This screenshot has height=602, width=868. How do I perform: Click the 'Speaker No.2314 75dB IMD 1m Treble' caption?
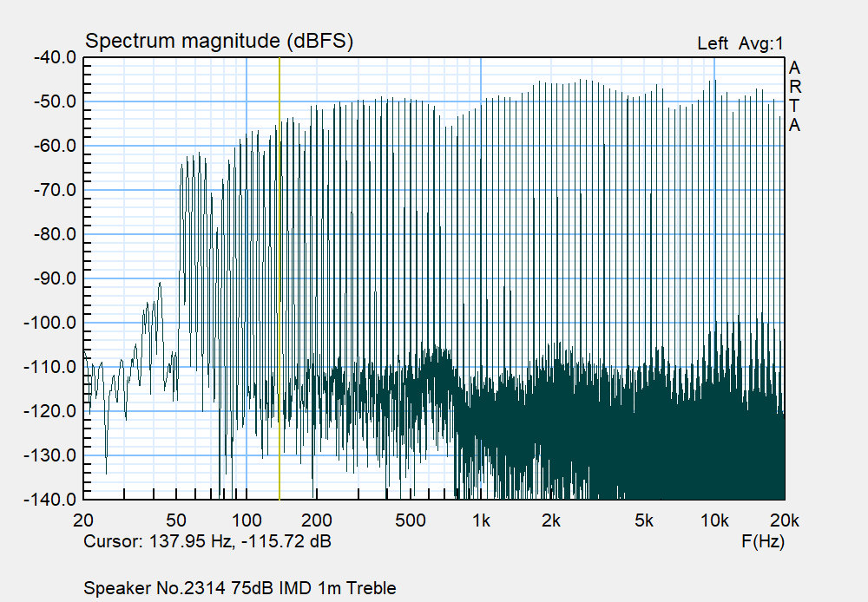(x=240, y=588)
